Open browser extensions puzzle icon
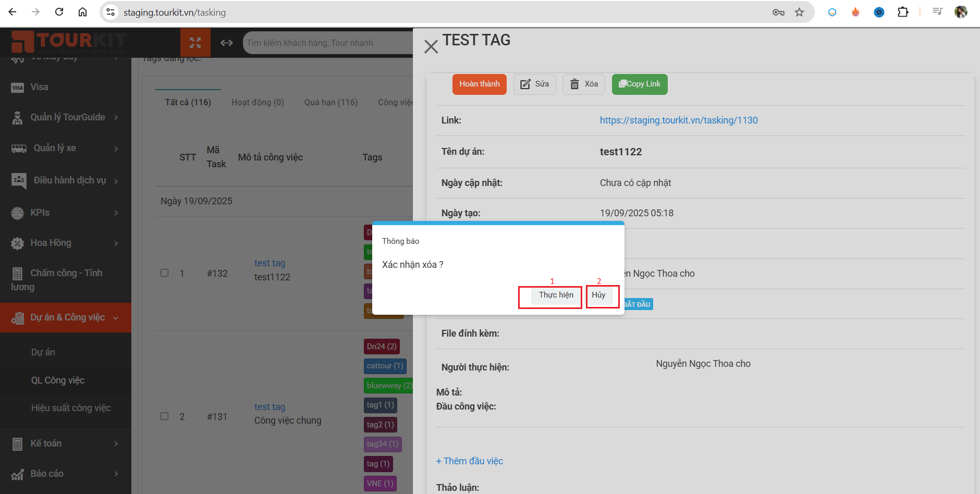Screen dimensions: 980x494 pyautogui.click(x=903, y=12)
